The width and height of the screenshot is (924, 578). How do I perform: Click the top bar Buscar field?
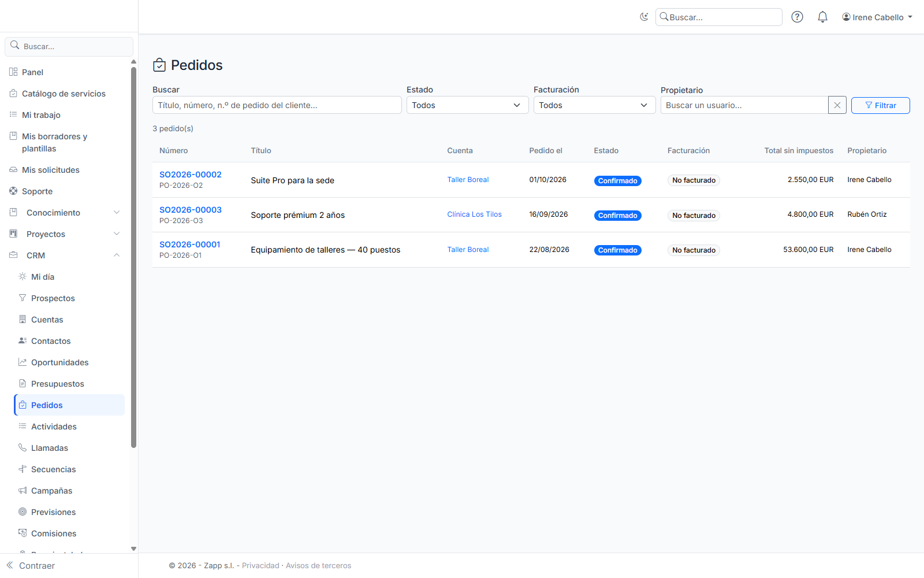[719, 17]
